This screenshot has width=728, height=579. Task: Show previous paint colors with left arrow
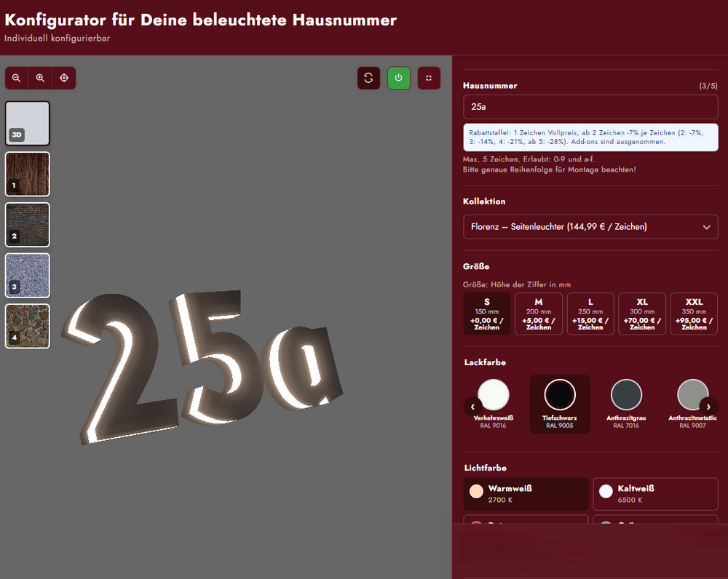point(472,407)
